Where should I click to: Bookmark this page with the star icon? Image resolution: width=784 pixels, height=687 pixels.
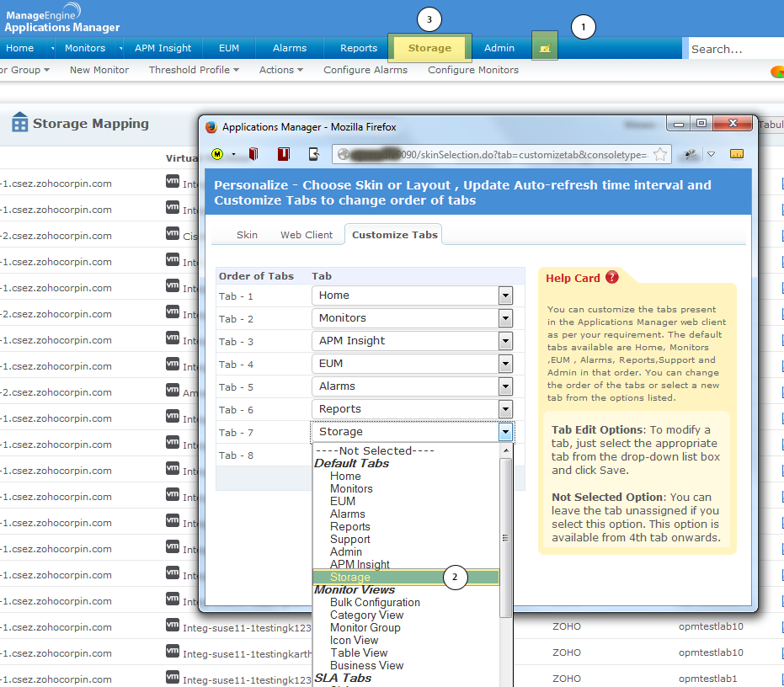(x=660, y=155)
